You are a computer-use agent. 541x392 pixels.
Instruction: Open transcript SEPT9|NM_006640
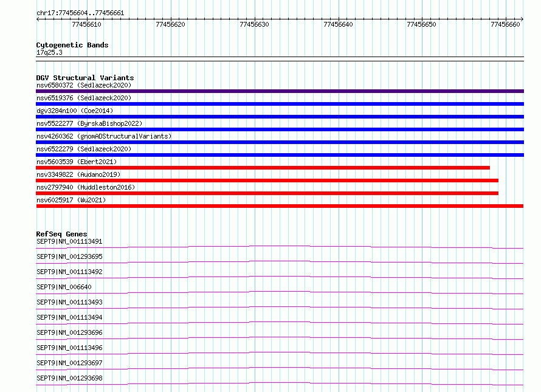[x=64, y=287]
